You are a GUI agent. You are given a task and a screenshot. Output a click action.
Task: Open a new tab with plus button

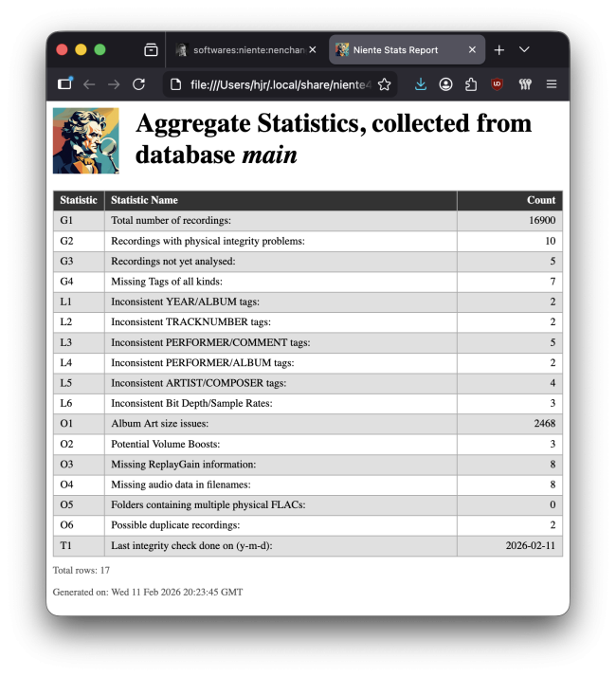click(499, 49)
